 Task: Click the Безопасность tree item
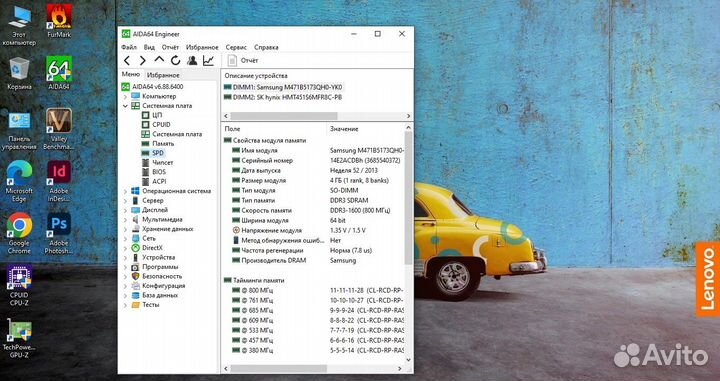[x=157, y=276]
